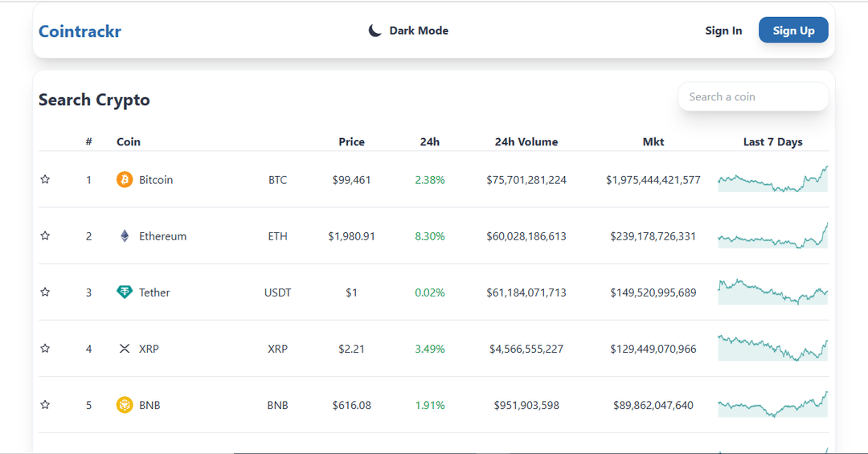
Task: Click the 0.02% change value
Action: [429, 292]
